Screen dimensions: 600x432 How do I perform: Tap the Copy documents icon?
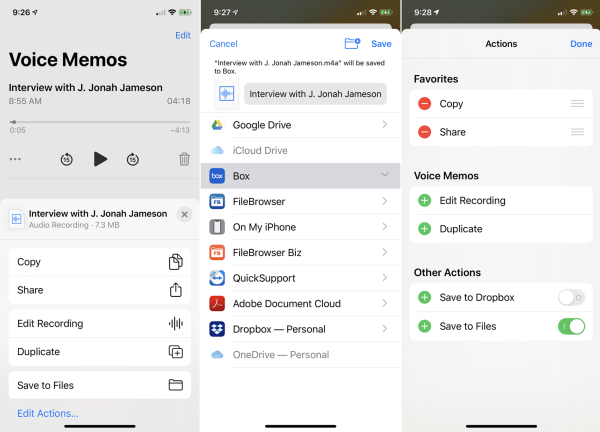point(176,262)
